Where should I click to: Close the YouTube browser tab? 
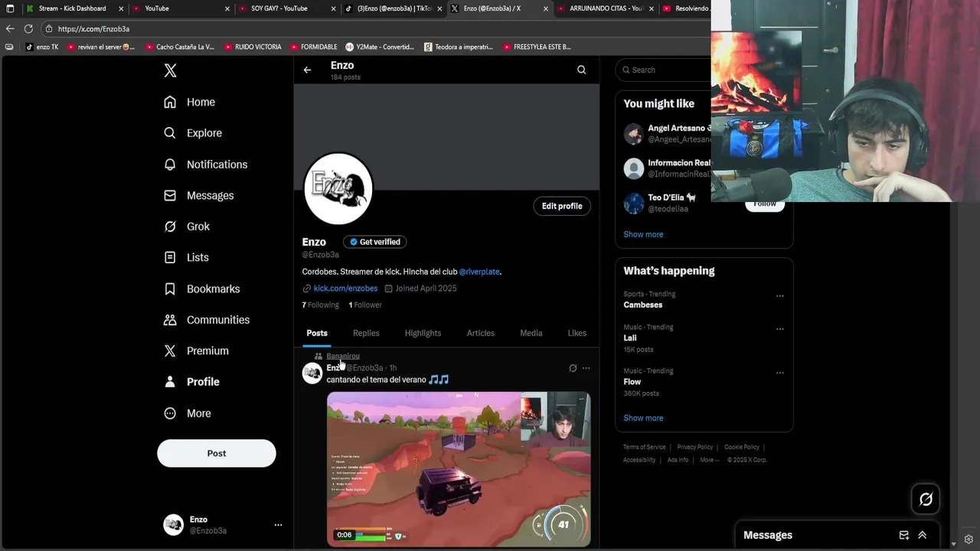pos(227,8)
